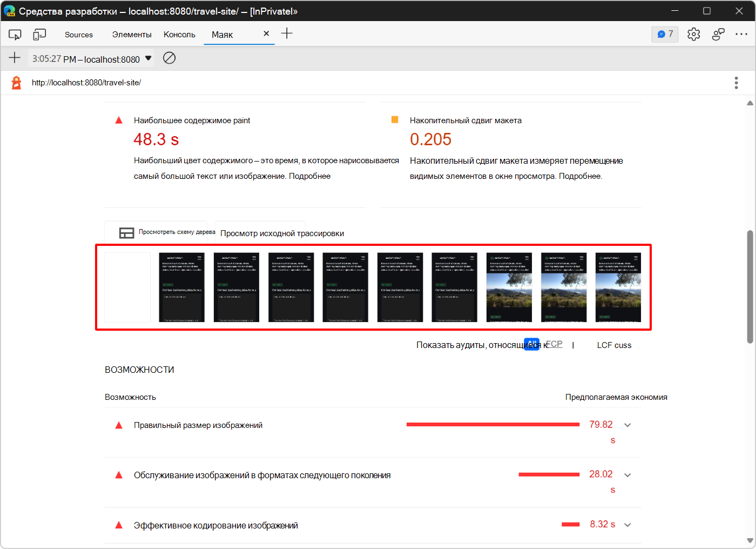This screenshot has width=756, height=549.
Task: Open the issues counter showing 7
Action: coord(665,34)
